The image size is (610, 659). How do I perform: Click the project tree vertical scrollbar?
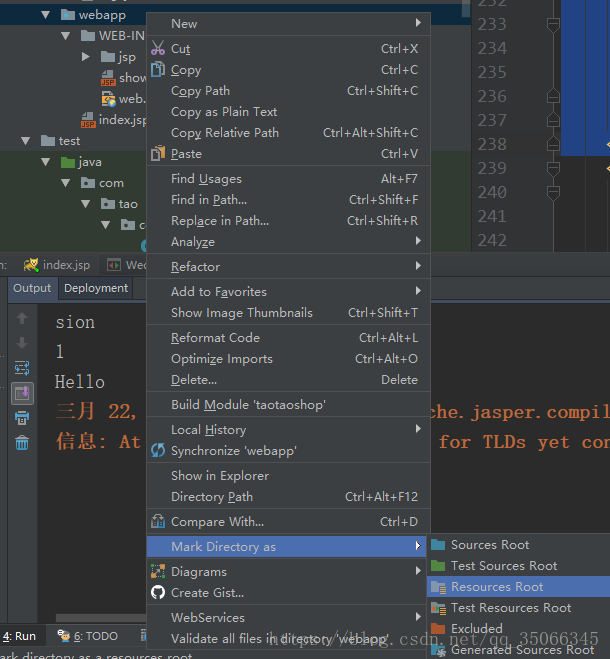[465, 8]
